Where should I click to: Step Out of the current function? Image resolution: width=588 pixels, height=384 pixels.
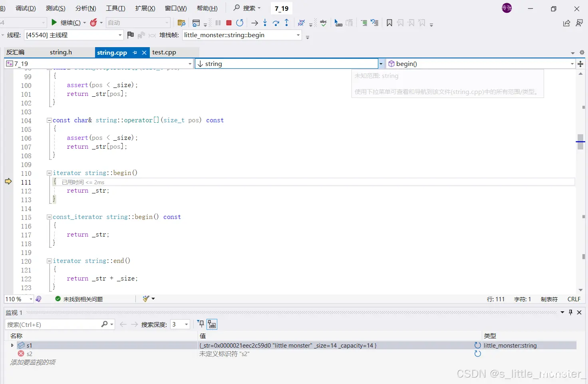click(286, 23)
